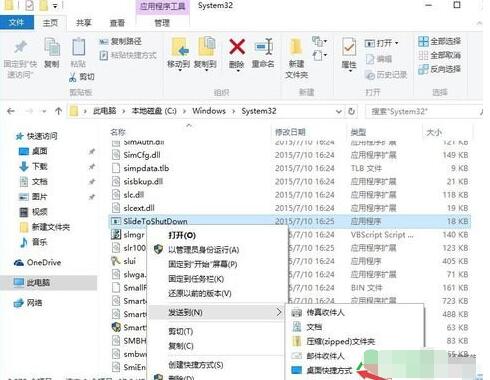
Task: Click the Back navigation arrow
Action: pos(11,111)
